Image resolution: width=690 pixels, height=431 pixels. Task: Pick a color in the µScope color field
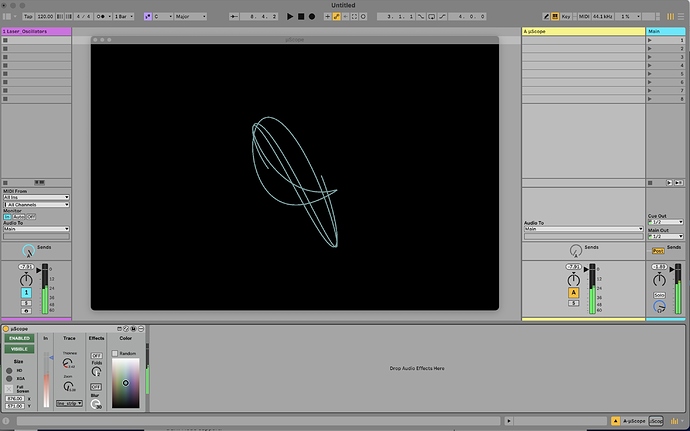[x=125, y=383]
